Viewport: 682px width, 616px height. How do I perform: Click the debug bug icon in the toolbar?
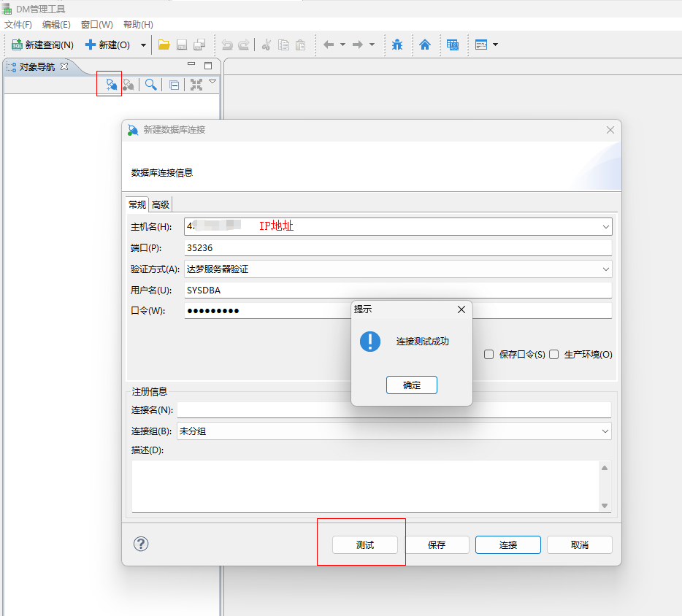click(396, 45)
